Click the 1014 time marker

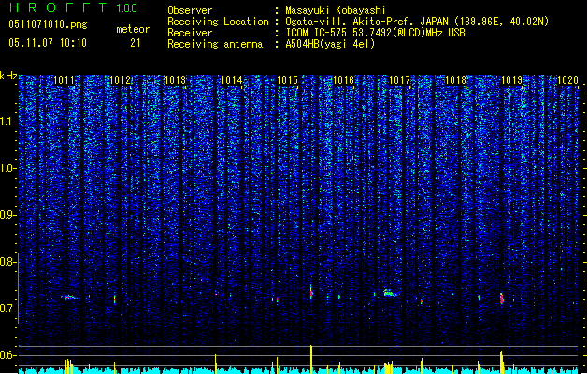coord(232,80)
